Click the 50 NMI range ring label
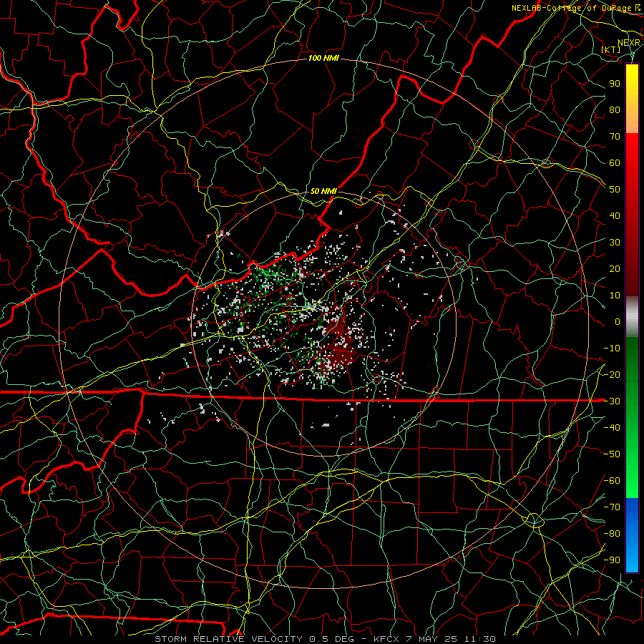Screen dimensions: 644x644 point(323,191)
